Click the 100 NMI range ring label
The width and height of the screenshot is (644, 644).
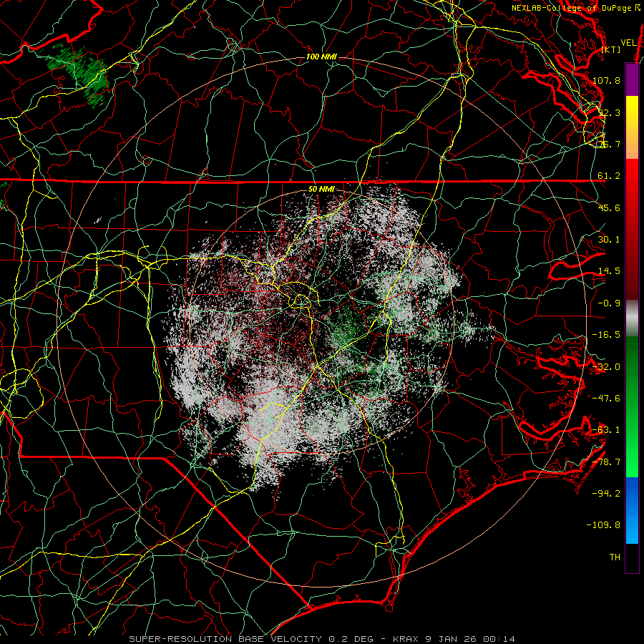tap(321, 57)
